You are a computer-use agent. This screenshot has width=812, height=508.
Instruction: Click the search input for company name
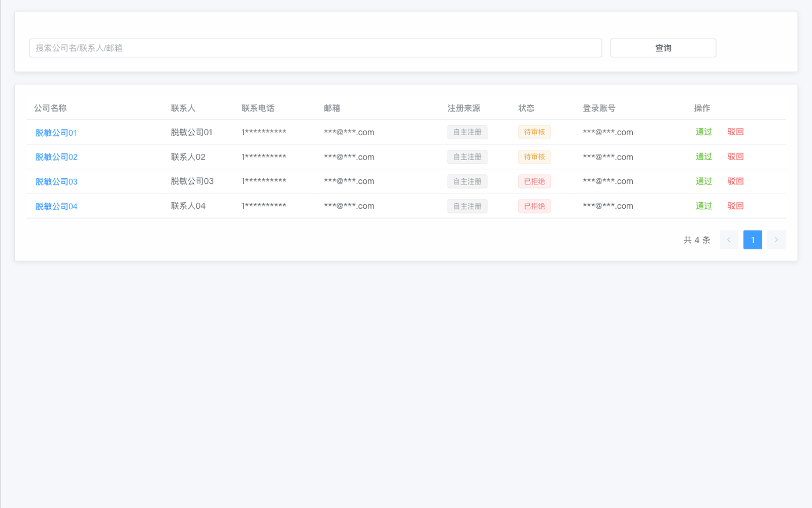coord(315,48)
